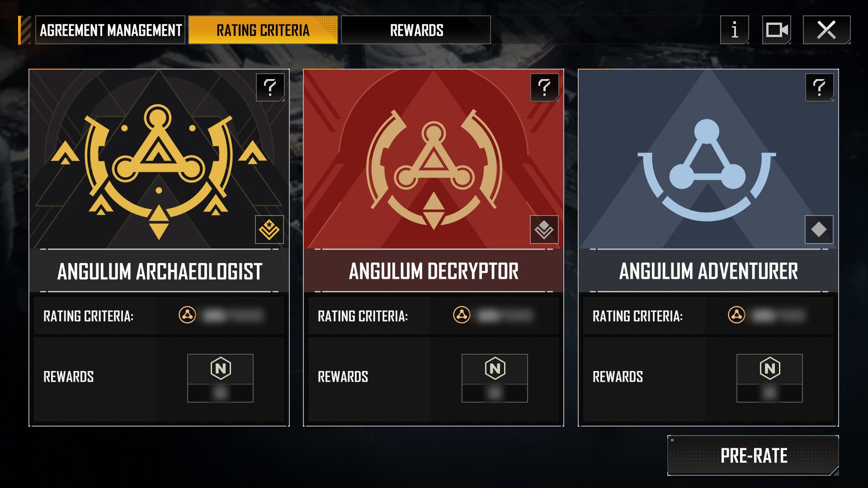Open the info icon button
Screen dimensions: 868x488
pyautogui.click(x=734, y=30)
